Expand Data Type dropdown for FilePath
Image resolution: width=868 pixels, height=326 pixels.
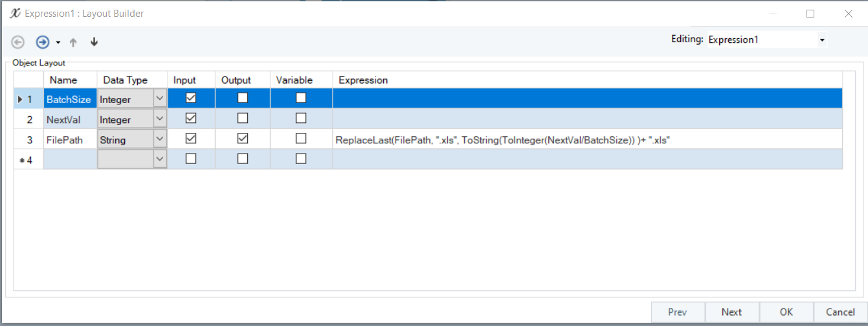point(160,139)
